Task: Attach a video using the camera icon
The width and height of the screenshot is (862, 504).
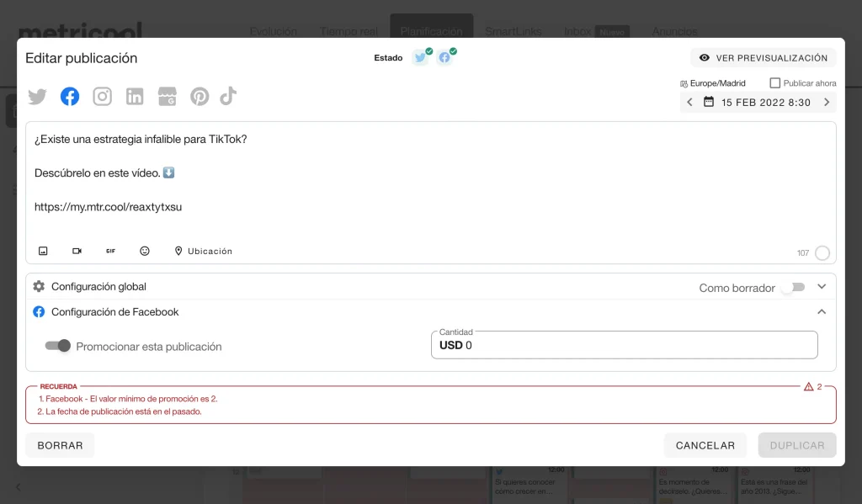Action: (x=77, y=251)
